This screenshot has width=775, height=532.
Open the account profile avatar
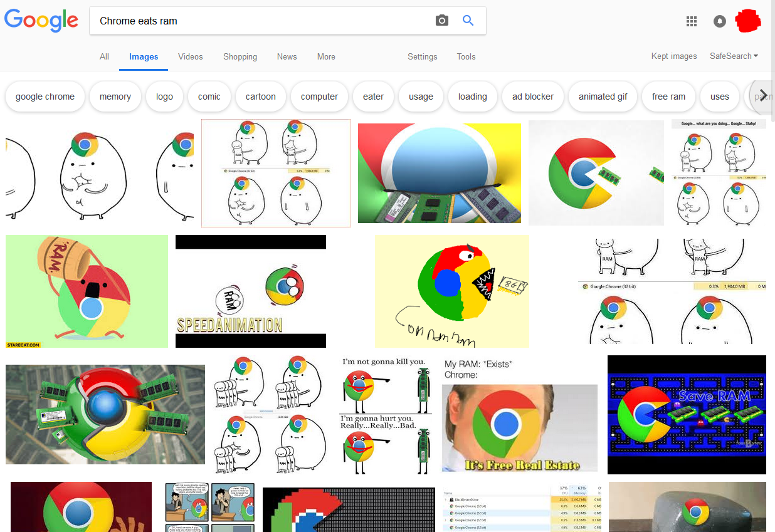749,21
